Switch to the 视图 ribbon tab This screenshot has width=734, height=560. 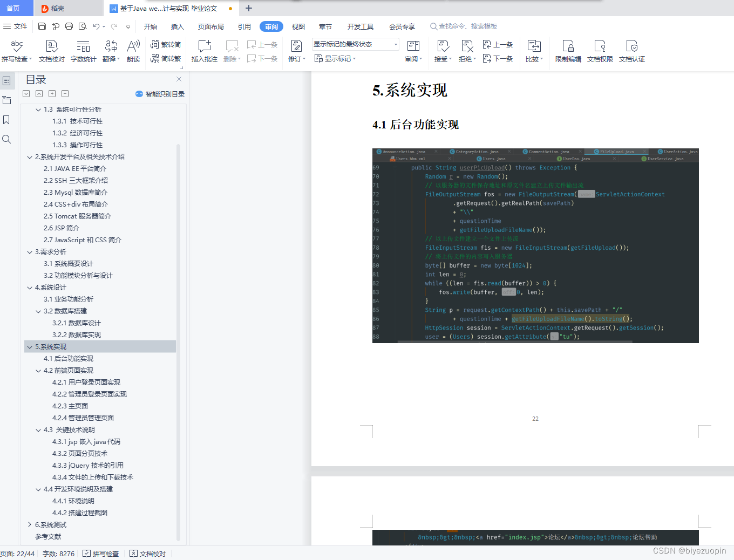tap(298, 26)
